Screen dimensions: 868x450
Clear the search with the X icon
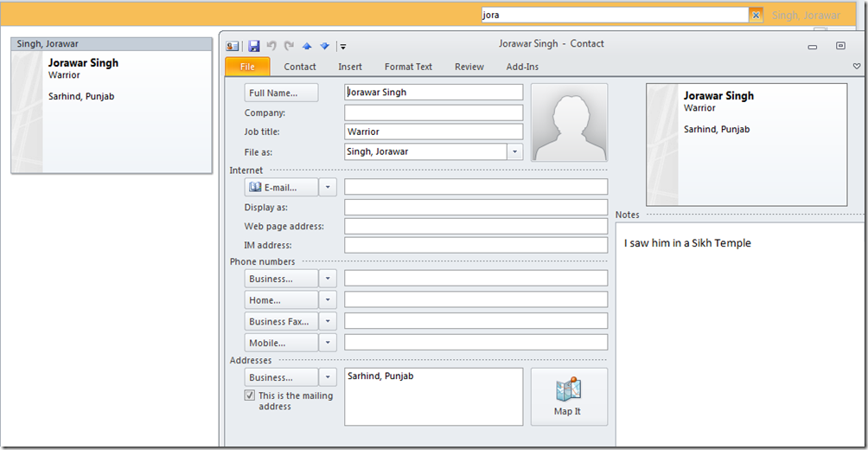coord(756,15)
